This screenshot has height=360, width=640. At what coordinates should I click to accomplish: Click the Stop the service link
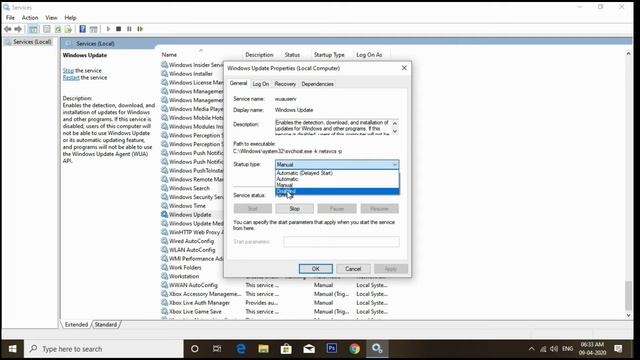pos(68,71)
